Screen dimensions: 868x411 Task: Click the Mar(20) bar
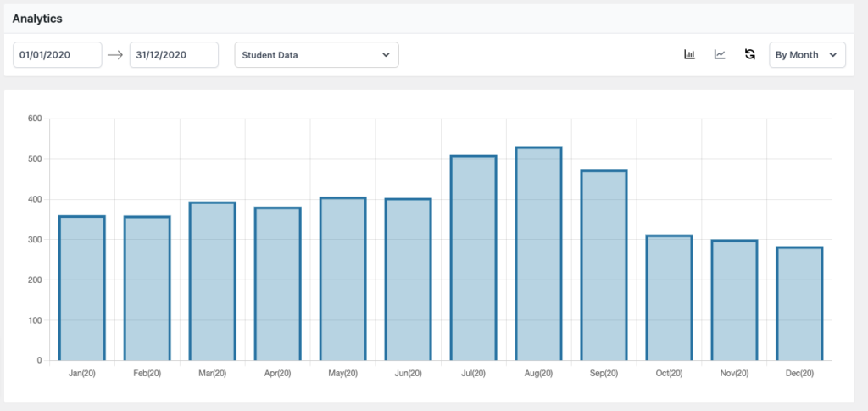[x=213, y=281]
